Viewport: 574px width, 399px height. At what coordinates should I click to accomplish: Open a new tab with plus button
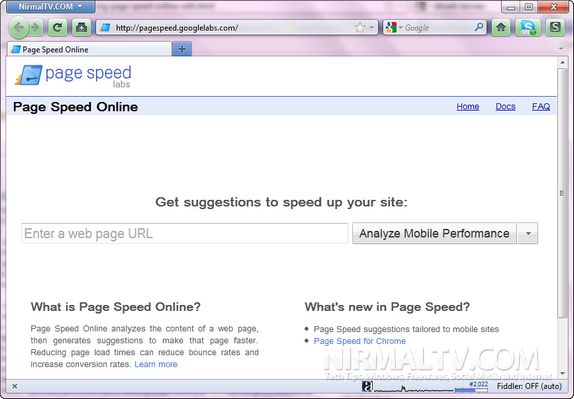(182, 49)
